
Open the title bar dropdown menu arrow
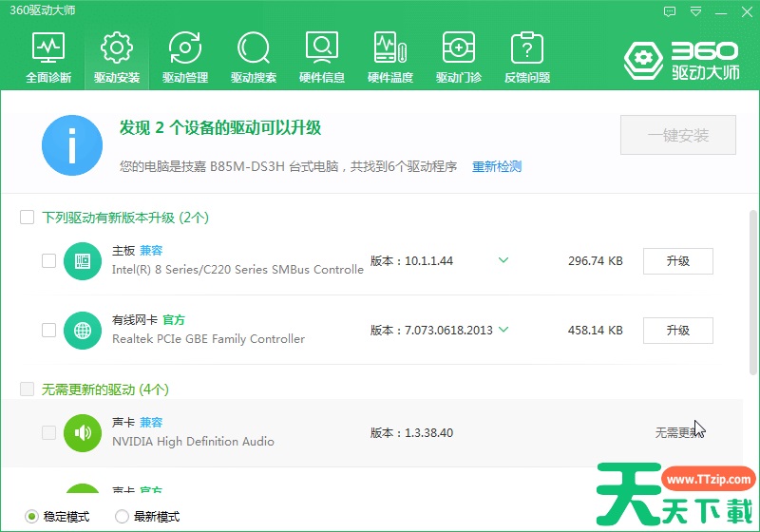696,11
